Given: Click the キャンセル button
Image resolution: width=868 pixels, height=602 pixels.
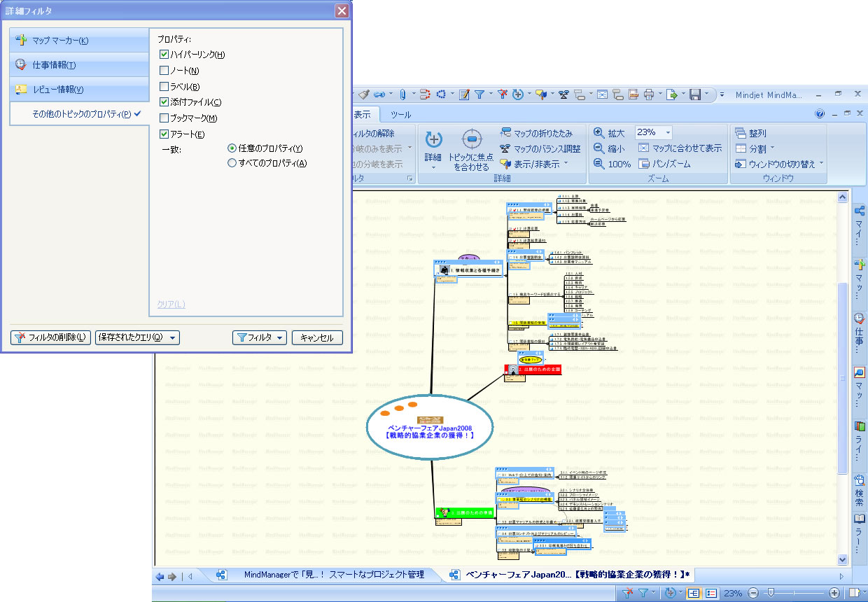Looking at the screenshot, I should [317, 337].
